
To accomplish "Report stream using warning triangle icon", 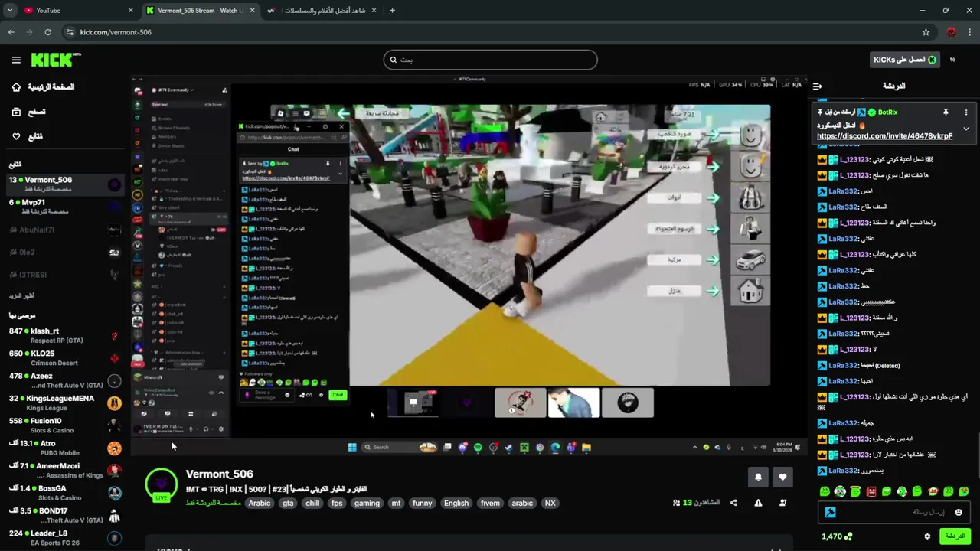I will [x=758, y=503].
